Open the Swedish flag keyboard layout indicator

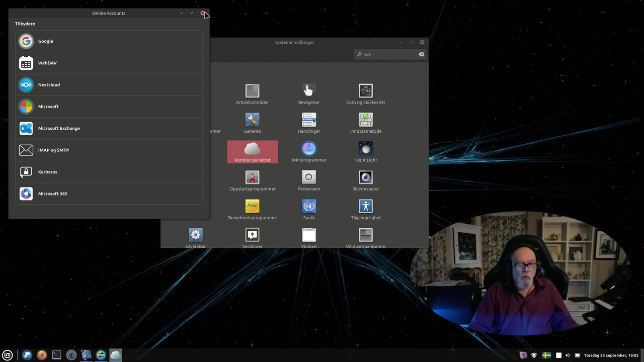tap(546, 355)
